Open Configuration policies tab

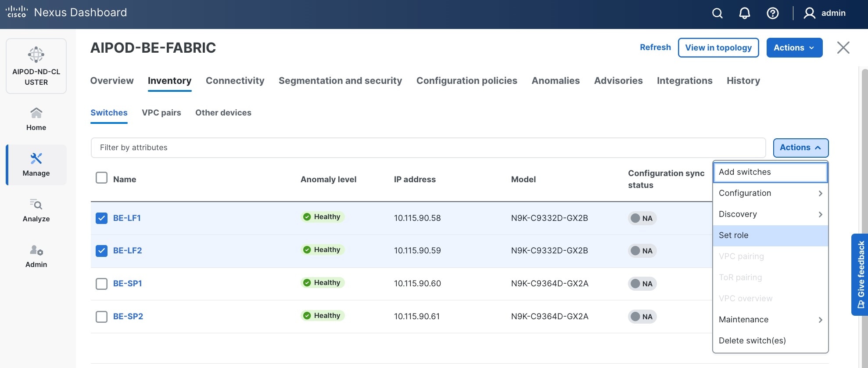point(467,81)
